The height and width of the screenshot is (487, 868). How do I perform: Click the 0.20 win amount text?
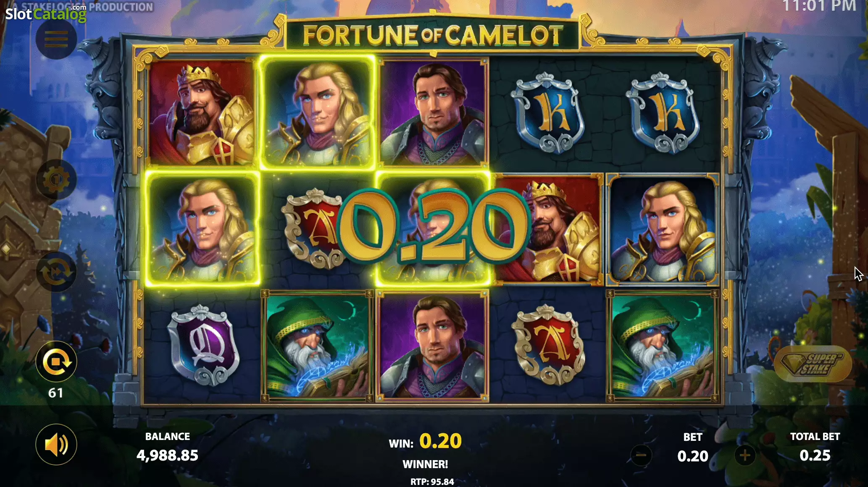click(440, 441)
